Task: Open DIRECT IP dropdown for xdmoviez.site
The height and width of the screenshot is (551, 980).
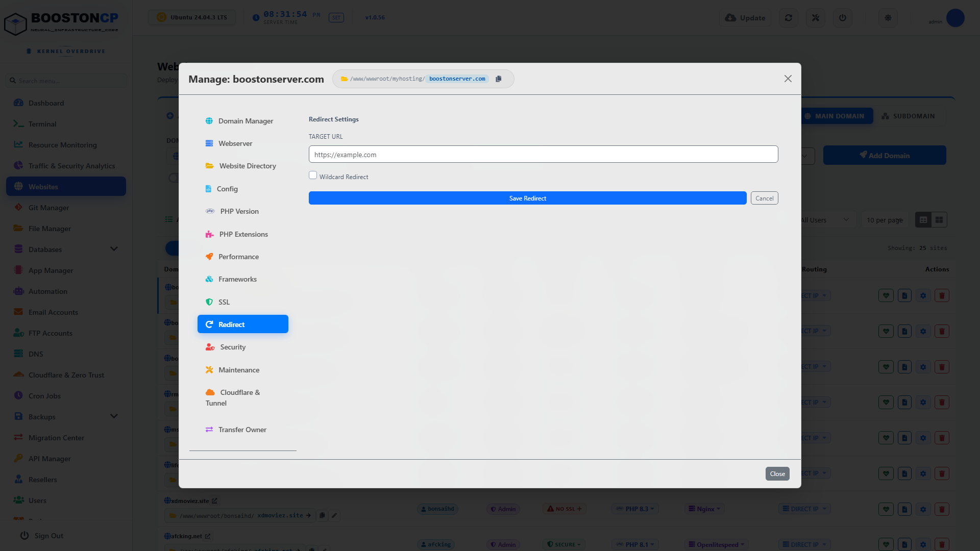Action: pyautogui.click(x=804, y=509)
